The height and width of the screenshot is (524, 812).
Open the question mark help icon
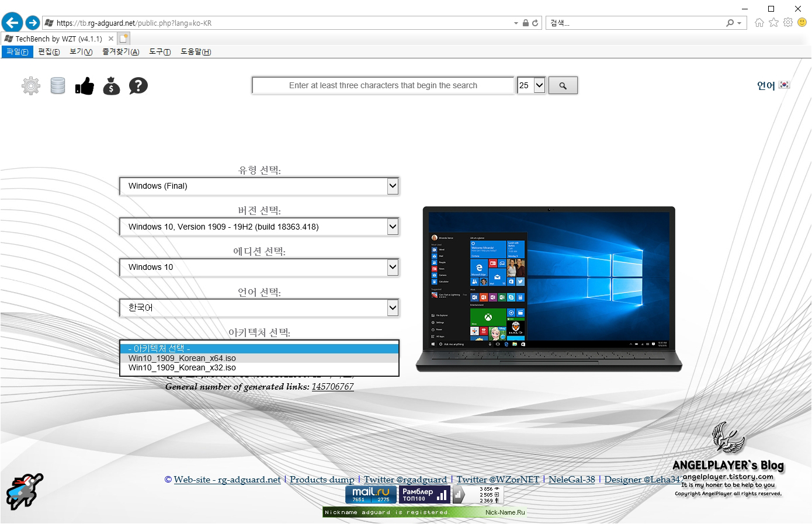(138, 86)
